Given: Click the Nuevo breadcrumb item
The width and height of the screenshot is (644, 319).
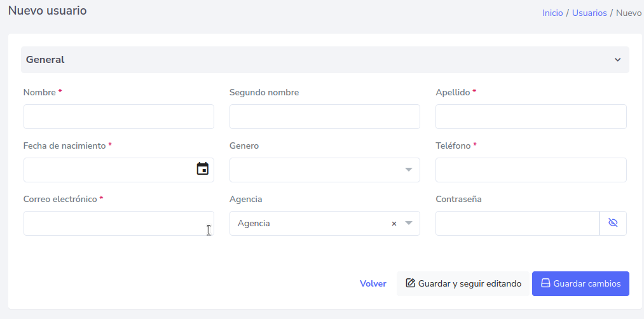Looking at the screenshot, I should click(629, 13).
